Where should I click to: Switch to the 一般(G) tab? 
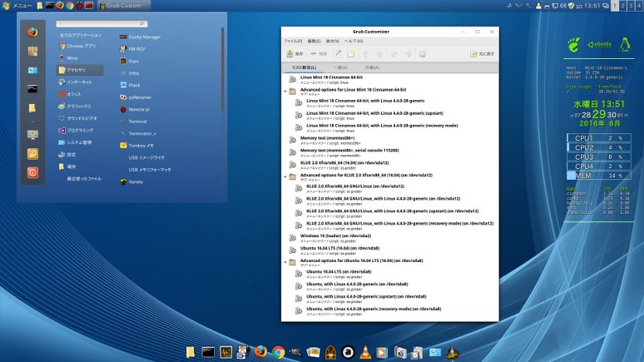click(341, 67)
